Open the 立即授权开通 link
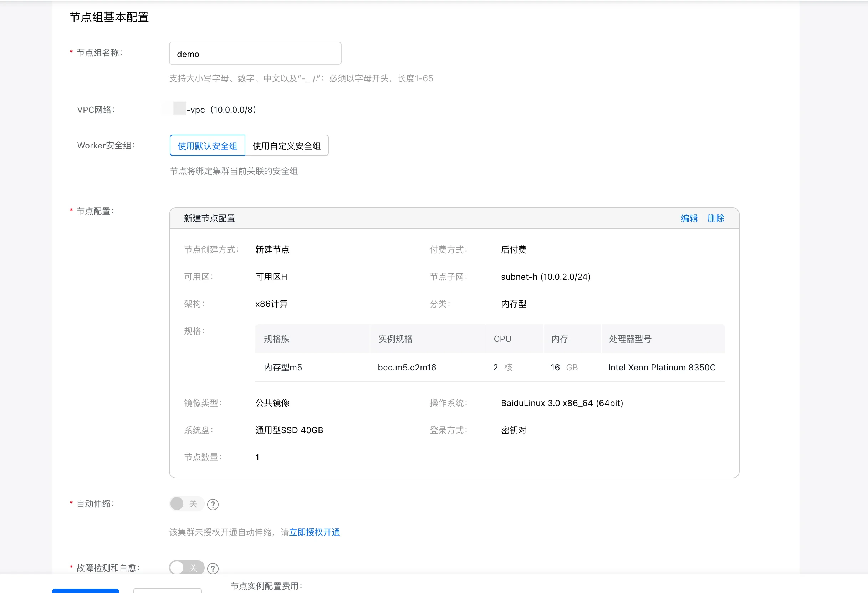The image size is (868, 593). coord(315,532)
